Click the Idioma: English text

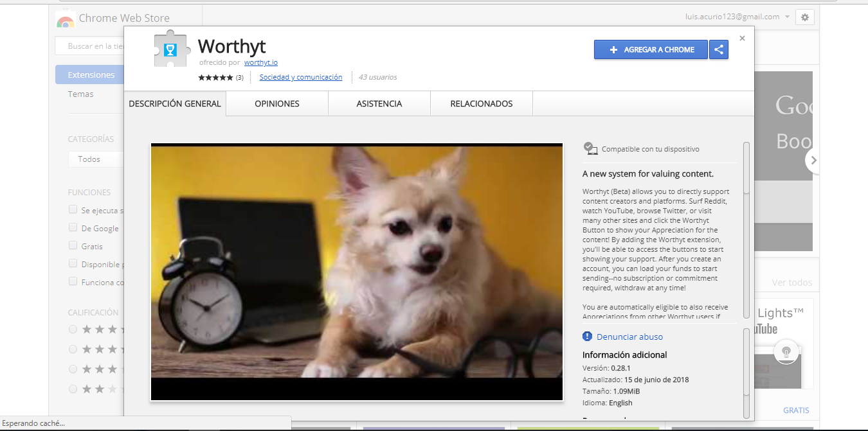(607, 403)
